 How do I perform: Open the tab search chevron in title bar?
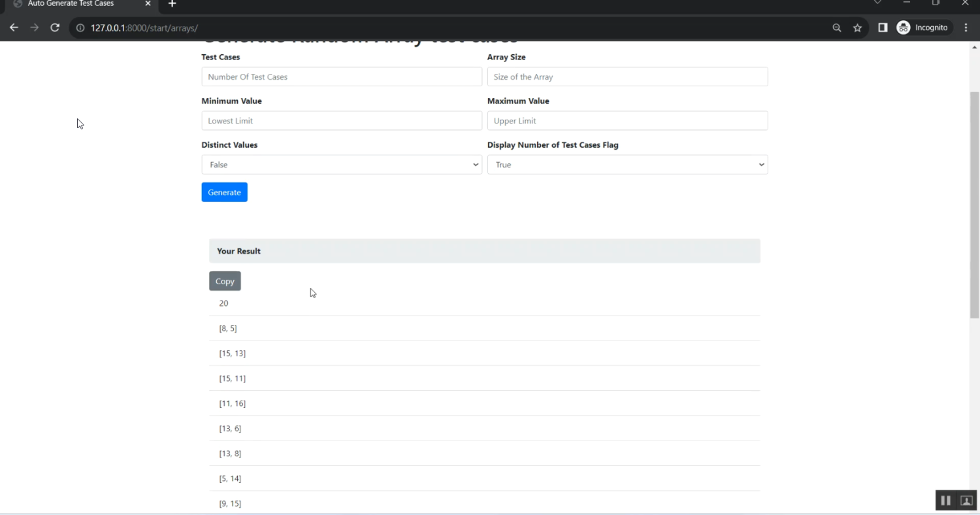coord(877,3)
